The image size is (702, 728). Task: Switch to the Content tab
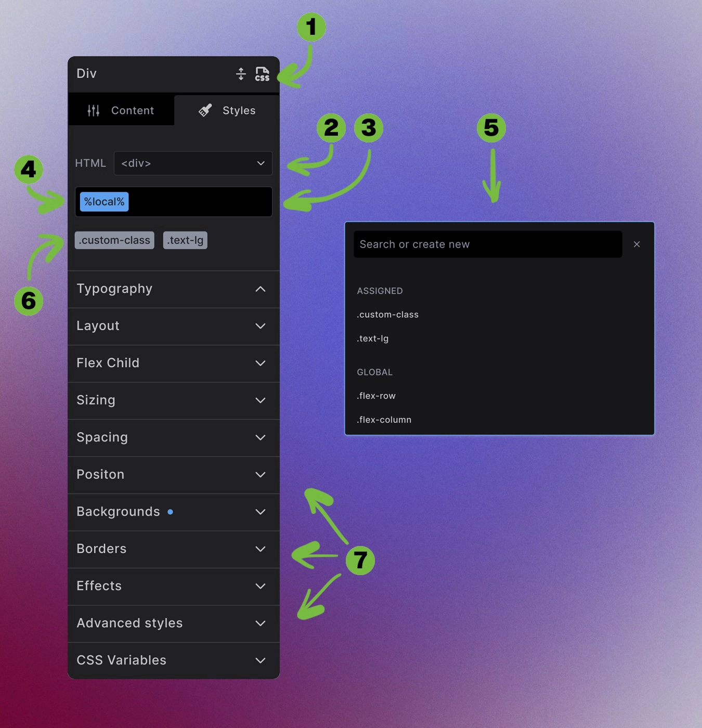click(132, 110)
